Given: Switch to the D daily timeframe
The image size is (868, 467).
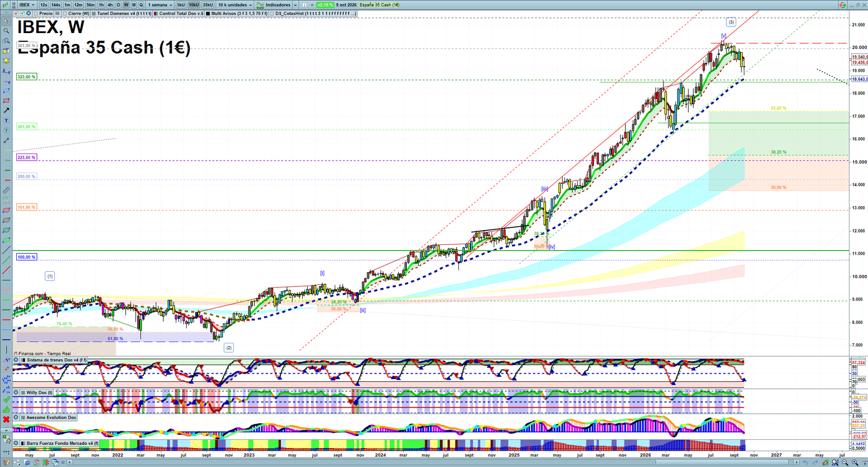Looking at the screenshot, I should [118, 5].
